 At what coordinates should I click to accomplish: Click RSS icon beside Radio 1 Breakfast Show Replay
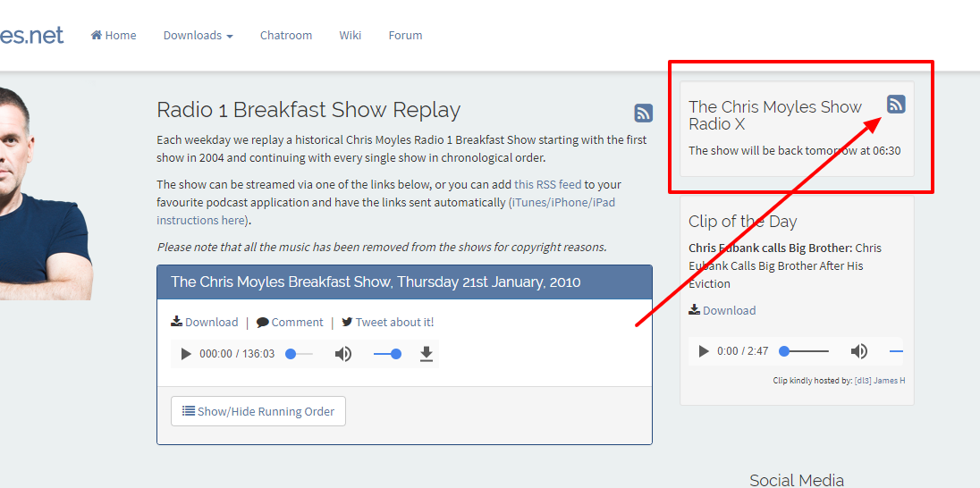point(643,114)
